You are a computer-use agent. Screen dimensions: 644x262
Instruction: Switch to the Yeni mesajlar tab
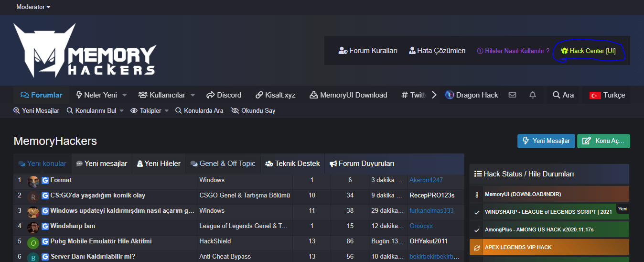[102, 164]
